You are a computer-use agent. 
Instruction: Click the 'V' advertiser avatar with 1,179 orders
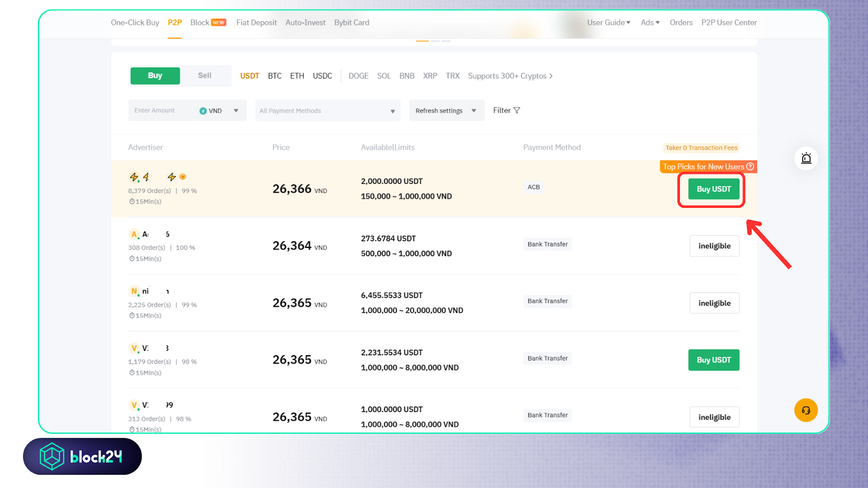pos(134,349)
